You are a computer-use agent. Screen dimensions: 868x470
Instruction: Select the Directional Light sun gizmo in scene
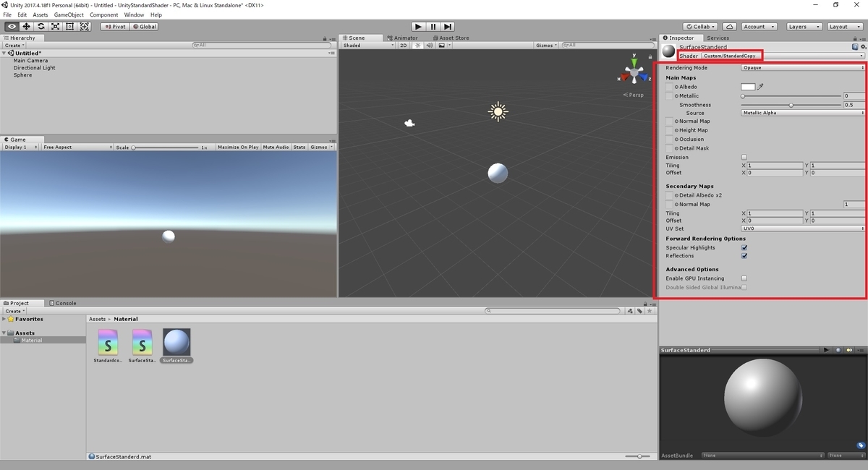[x=498, y=111]
